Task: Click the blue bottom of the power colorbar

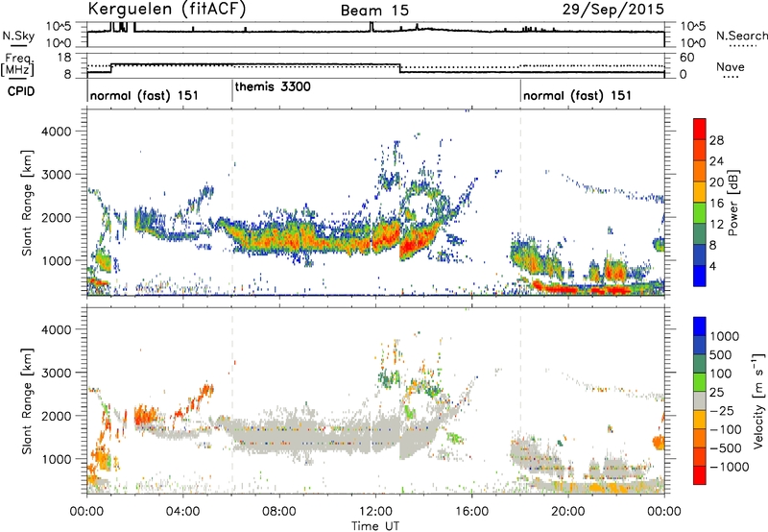Action: (x=700, y=277)
